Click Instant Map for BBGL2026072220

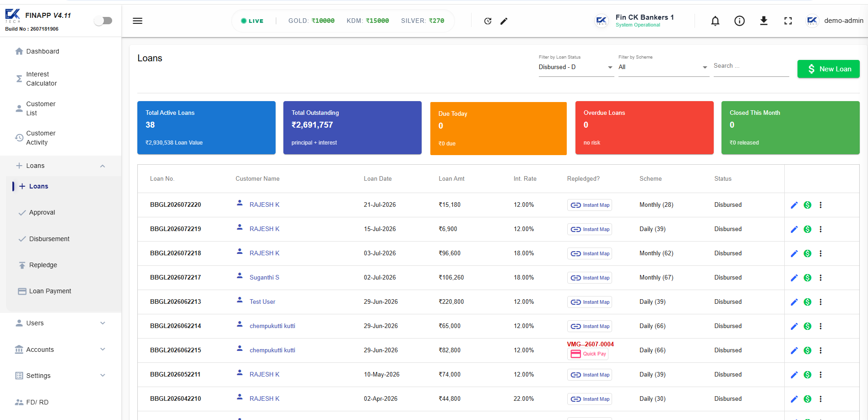(x=590, y=205)
